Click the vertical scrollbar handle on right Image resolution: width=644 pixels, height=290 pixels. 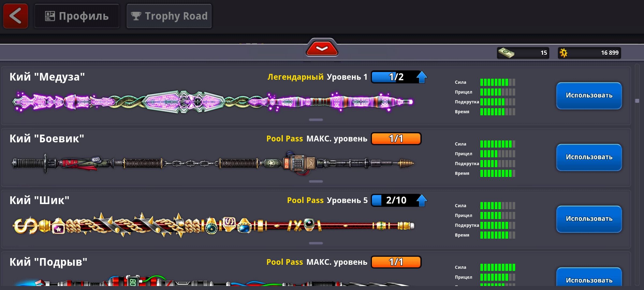pyautogui.click(x=637, y=101)
